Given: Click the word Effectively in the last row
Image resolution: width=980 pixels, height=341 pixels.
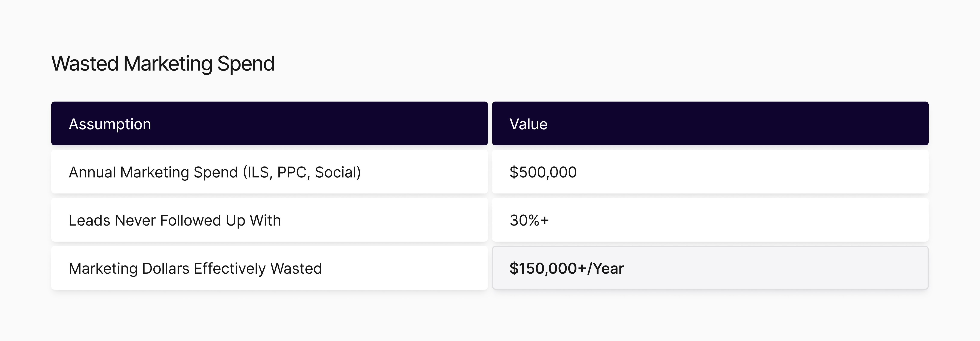Looking at the screenshot, I should (x=229, y=268).
